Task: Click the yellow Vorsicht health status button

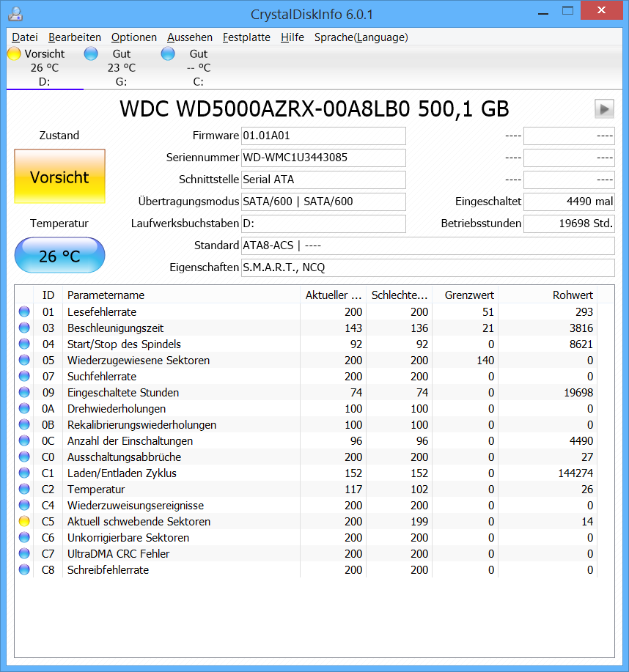Action: (59, 176)
